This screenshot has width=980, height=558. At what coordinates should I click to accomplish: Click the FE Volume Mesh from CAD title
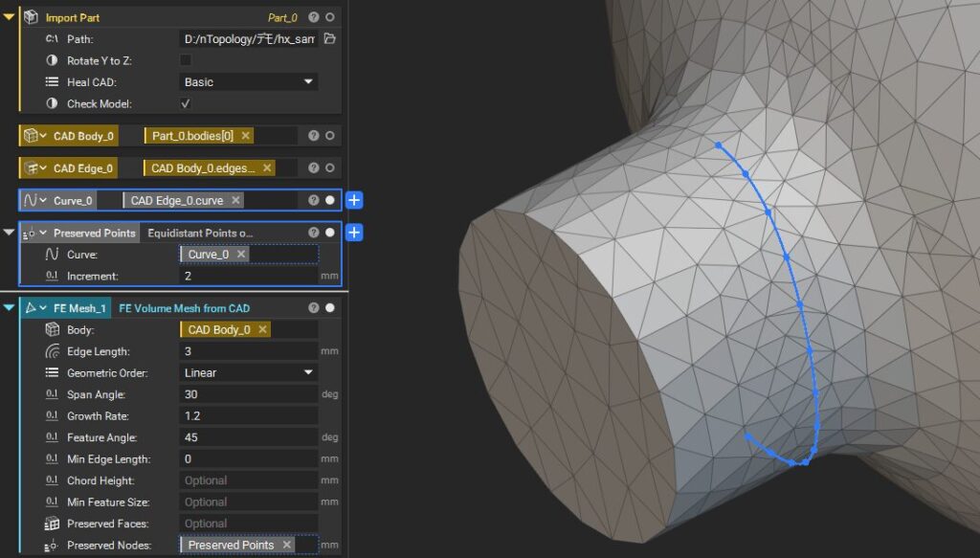coord(184,308)
